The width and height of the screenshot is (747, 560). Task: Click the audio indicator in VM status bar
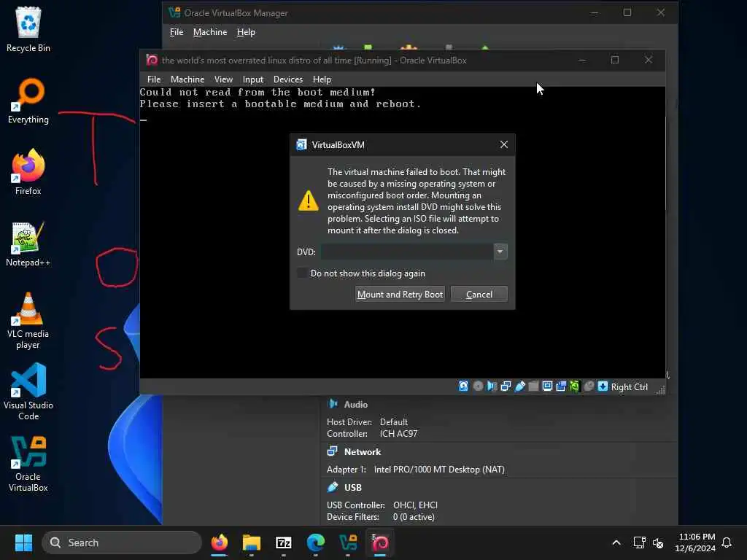tap(492, 386)
